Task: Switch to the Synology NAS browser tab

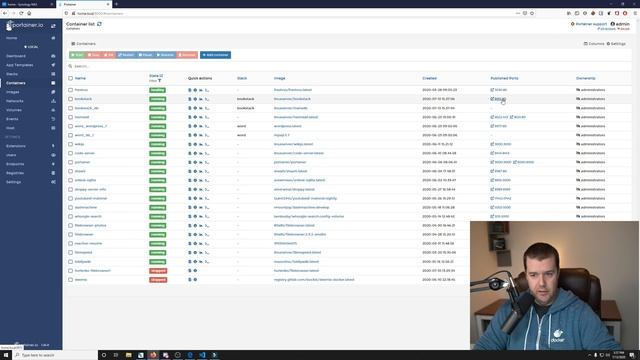Action: coord(27,4)
